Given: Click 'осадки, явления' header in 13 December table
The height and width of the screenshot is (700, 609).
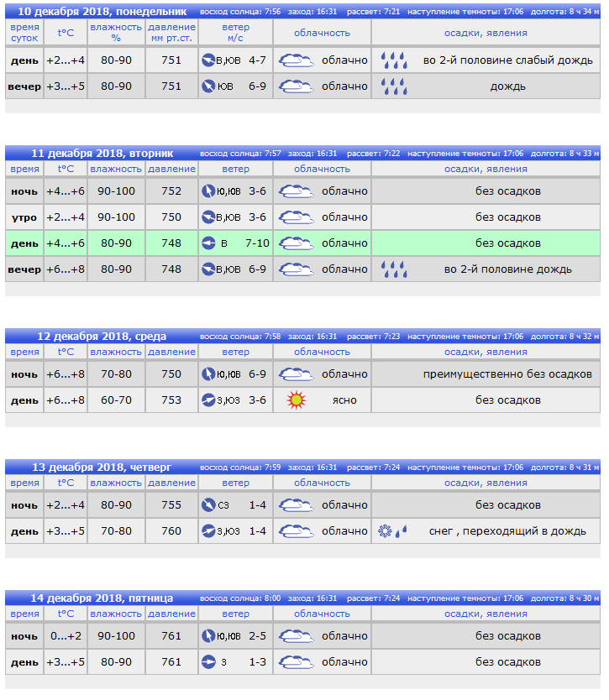Looking at the screenshot, I should pyautogui.click(x=486, y=483).
